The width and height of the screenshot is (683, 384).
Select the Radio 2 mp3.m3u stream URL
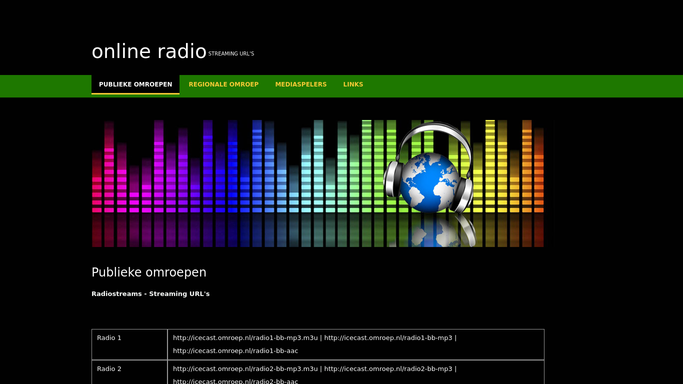(245, 368)
